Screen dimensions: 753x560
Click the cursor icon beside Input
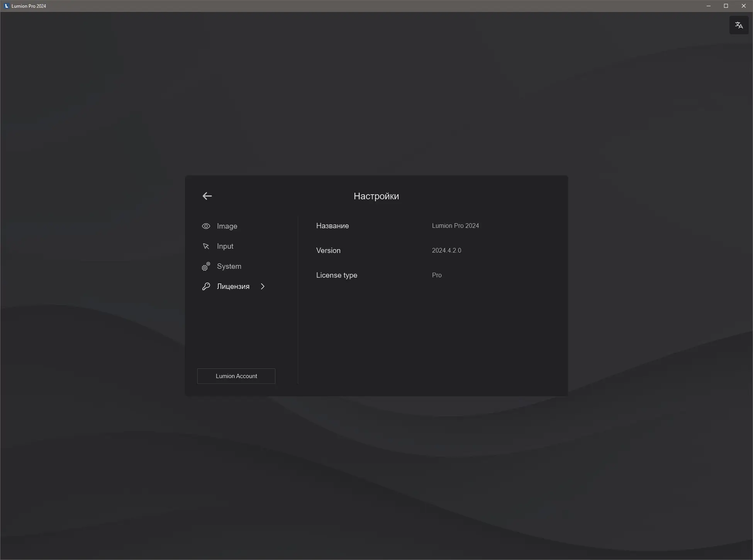(x=206, y=246)
